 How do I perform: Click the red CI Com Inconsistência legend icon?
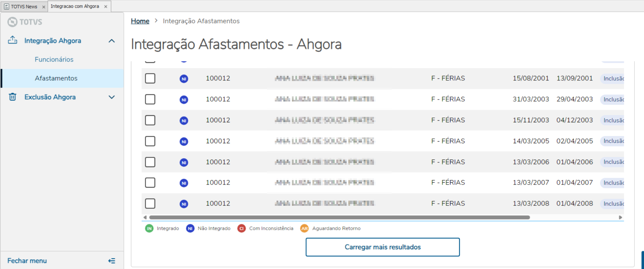click(242, 228)
